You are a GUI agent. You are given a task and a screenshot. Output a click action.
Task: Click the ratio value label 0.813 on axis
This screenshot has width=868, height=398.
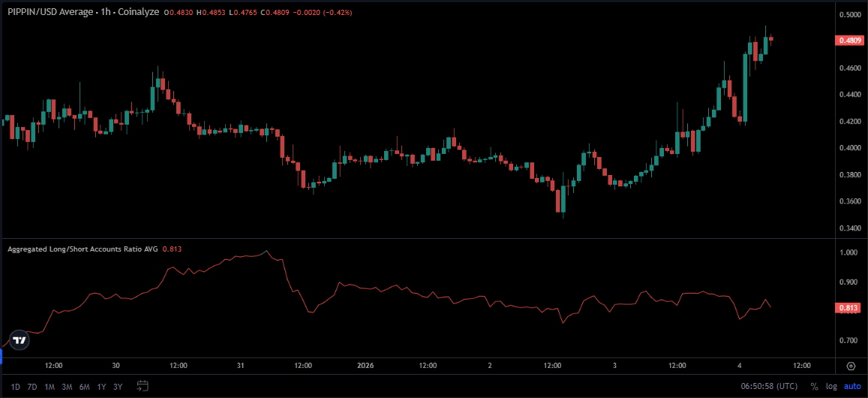pyautogui.click(x=848, y=308)
